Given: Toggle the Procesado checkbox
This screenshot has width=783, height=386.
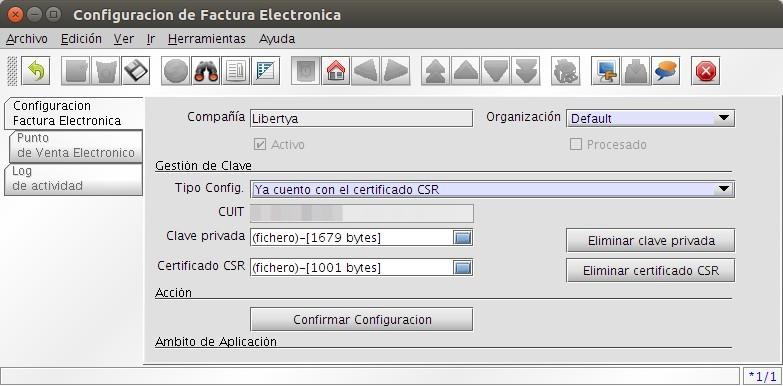Looking at the screenshot, I should [576, 145].
